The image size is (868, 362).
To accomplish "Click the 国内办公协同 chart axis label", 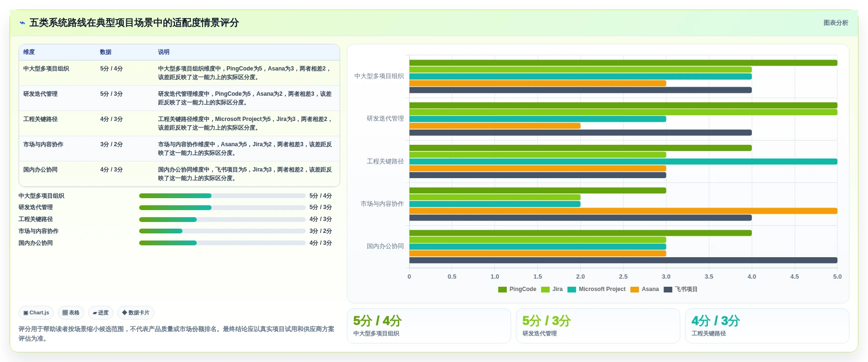I will (x=385, y=246).
